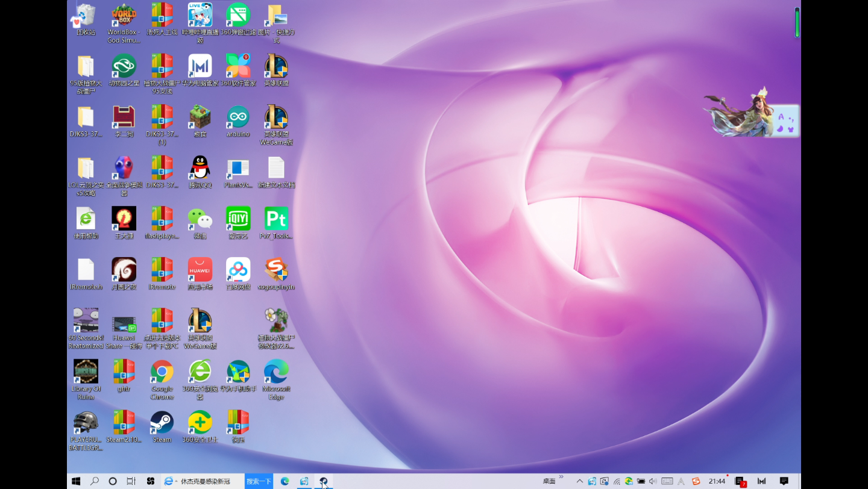The width and height of the screenshot is (868, 489).
Task: Open Task View in taskbar
Action: (x=131, y=481)
